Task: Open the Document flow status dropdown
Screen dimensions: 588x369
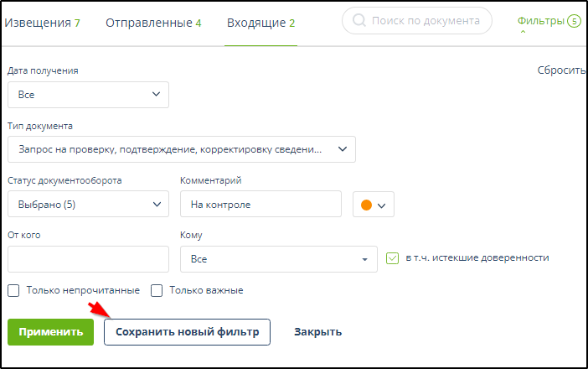Action: pyautogui.click(x=88, y=204)
